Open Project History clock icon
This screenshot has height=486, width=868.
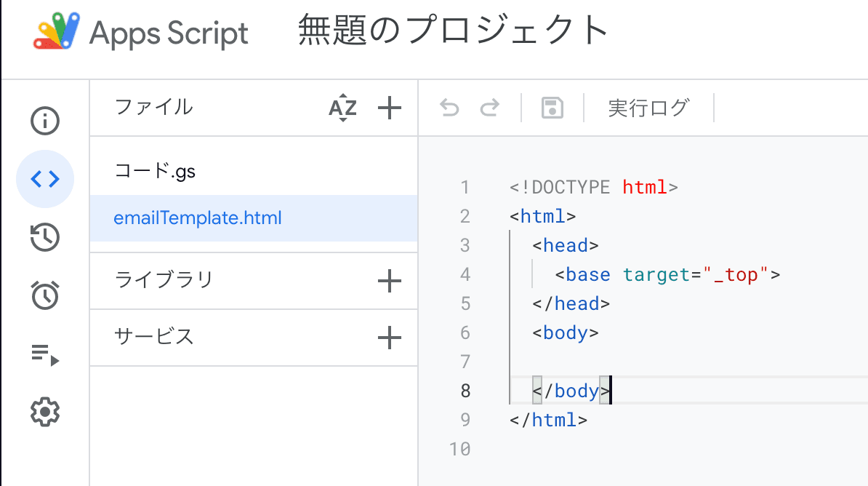pos(45,237)
